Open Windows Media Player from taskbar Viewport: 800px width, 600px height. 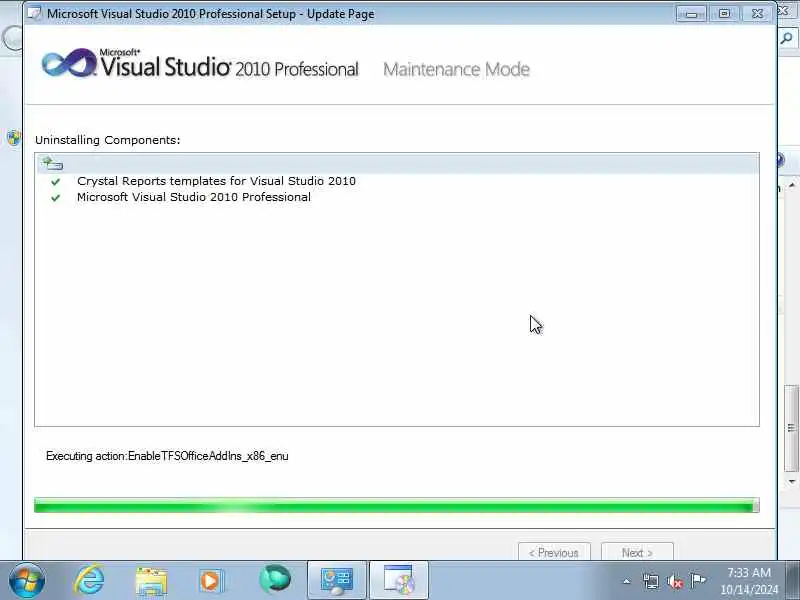pos(211,581)
